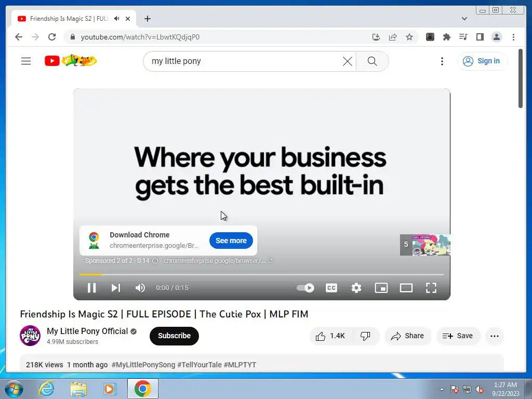Like the video with thumbs up
Image resolution: width=532 pixels, height=399 pixels.
click(330, 336)
